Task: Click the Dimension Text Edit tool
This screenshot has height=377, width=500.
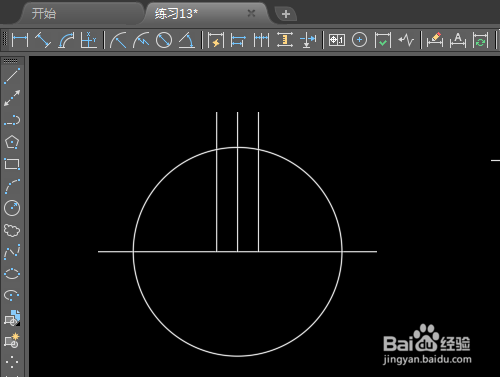Action: click(458, 40)
